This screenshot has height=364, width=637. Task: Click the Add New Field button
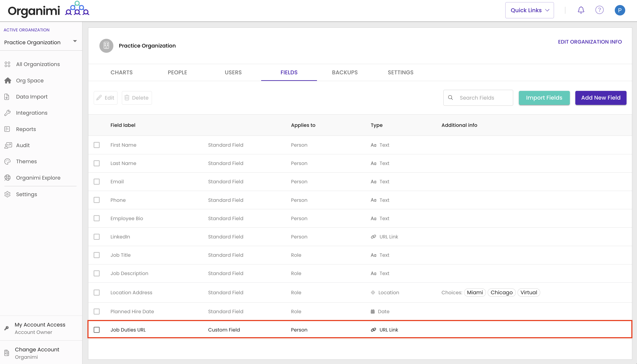coord(601,98)
